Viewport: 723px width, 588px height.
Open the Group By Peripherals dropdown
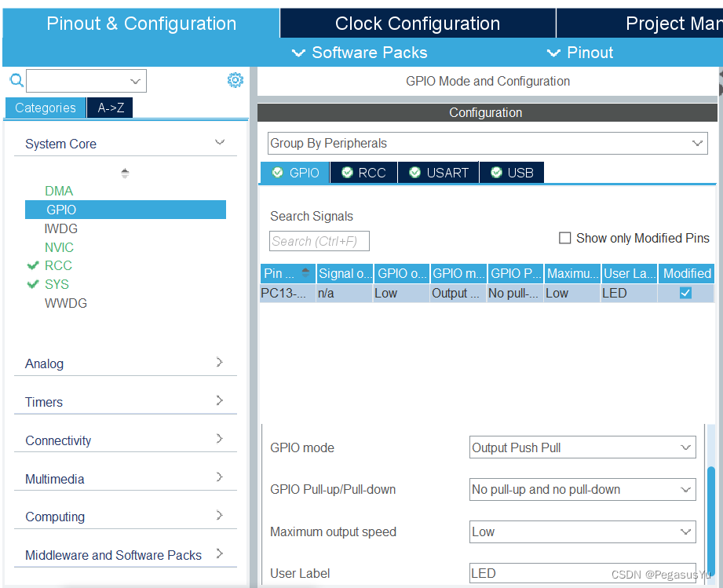point(487,143)
